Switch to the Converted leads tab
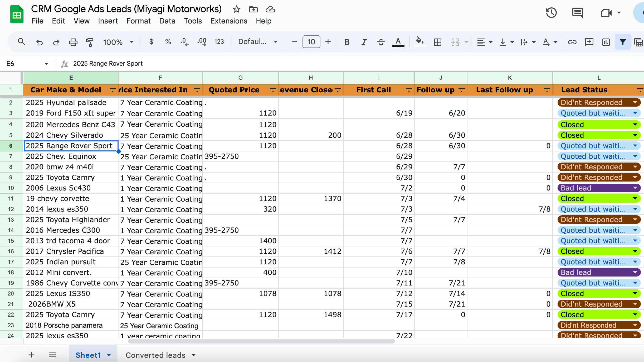This screenshot has height=362, width=644. click(x=155, y=355)
